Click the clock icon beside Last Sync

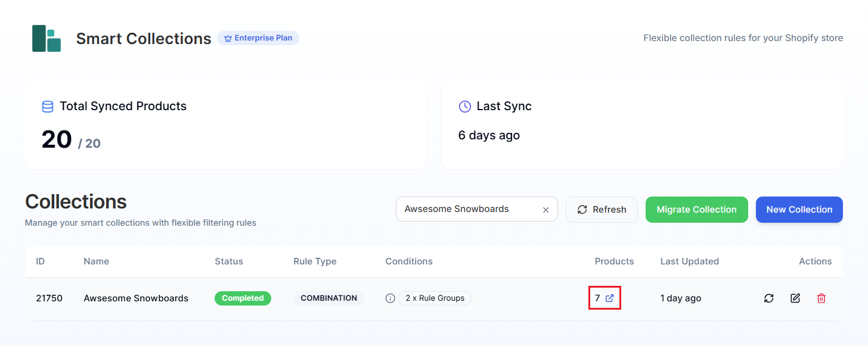464,106
